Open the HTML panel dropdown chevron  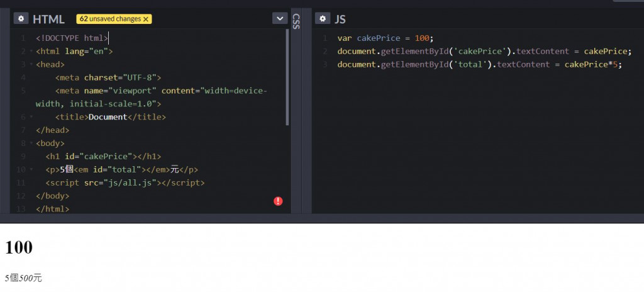tap(280, 18)
